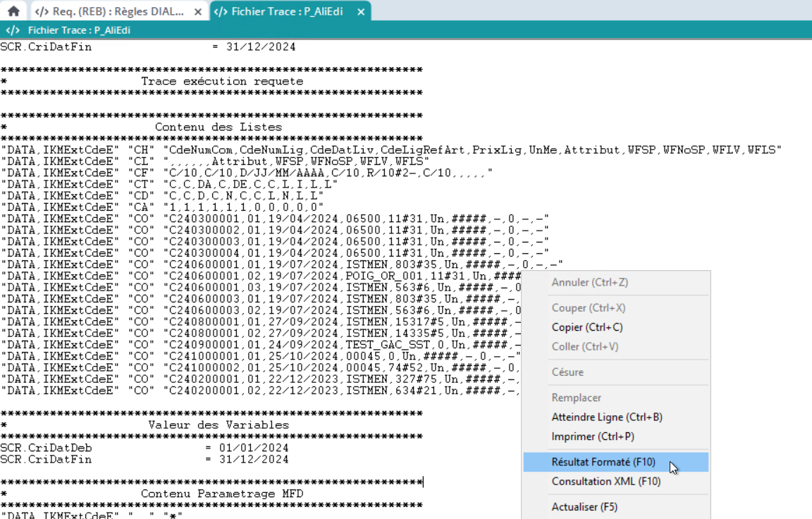
Task: Click the home icon tab
Action: tap(13, 11)
